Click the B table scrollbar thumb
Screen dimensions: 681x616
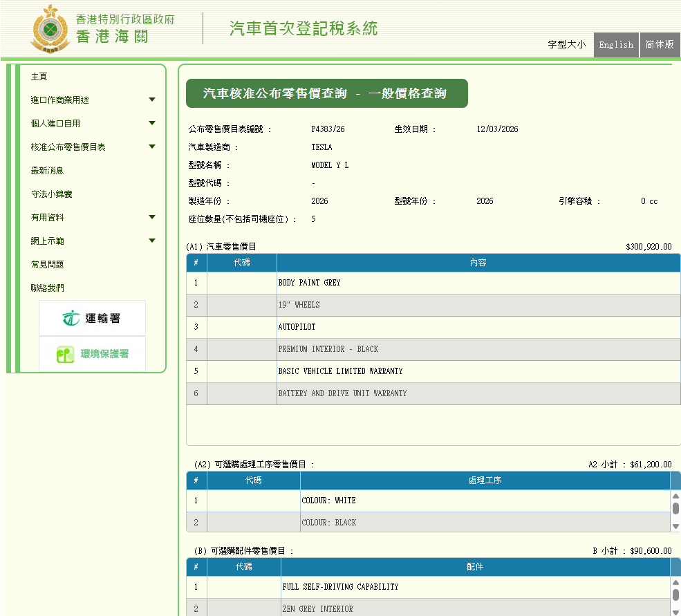coord(675,595)
